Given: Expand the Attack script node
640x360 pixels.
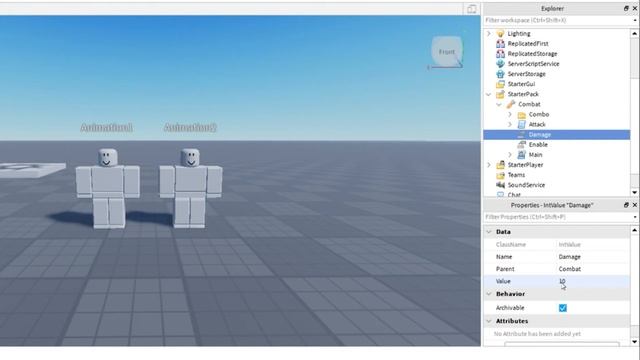Looking at the screenshot, I should (510, 124).
